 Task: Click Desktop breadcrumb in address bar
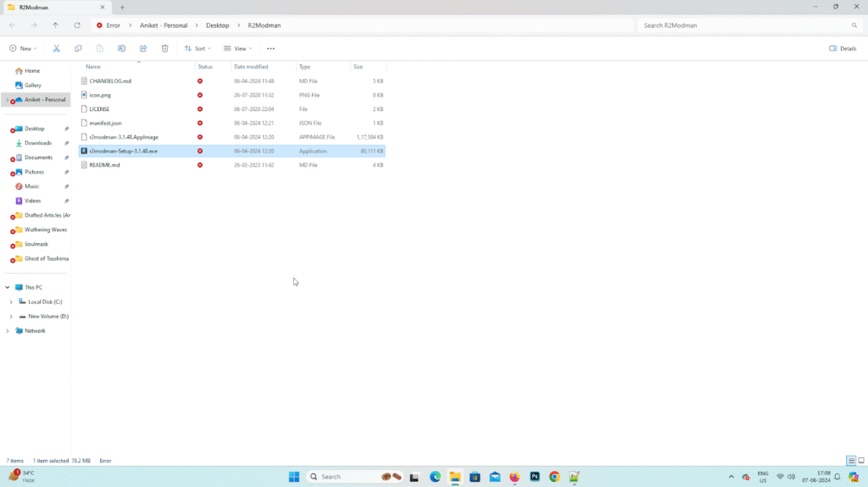218,25
